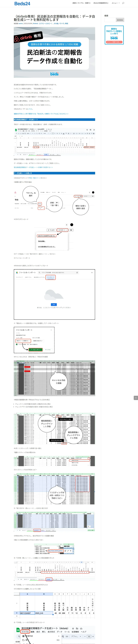
Task: Click the データ生成シートの使い方 section heading
Action: click(54, 173)
